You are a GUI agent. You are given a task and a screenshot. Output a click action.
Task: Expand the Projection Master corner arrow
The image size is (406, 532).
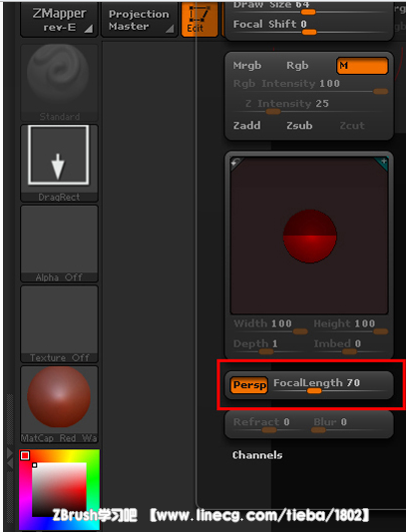[x=170, y=29]
